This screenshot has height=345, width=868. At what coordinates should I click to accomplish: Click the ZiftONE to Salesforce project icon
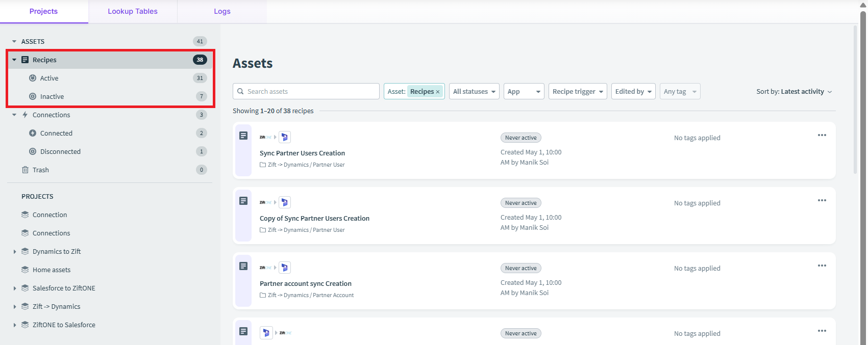tap(25, 325)
